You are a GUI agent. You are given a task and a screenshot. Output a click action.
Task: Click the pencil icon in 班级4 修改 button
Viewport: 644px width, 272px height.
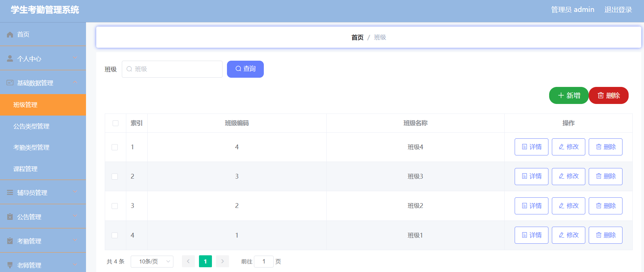pyautogui.click(x=561, y=147)
